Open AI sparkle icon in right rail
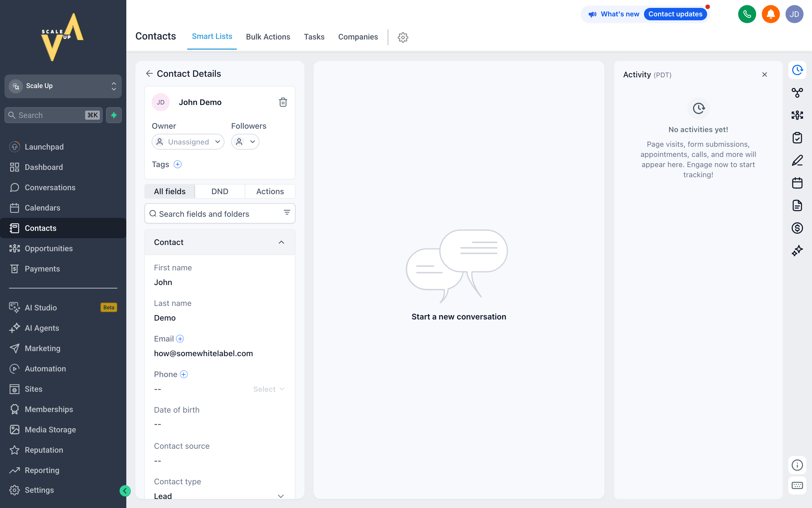 coord(797,251)
